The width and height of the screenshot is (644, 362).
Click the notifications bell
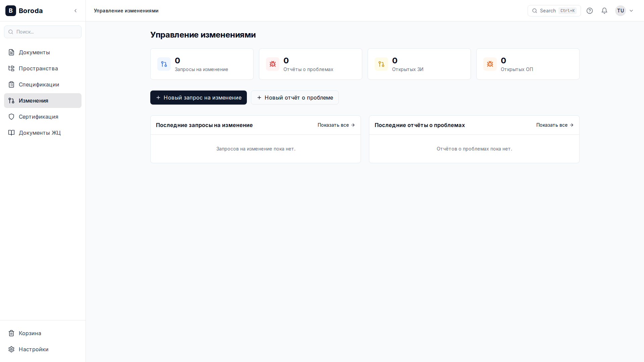point(604,11)
